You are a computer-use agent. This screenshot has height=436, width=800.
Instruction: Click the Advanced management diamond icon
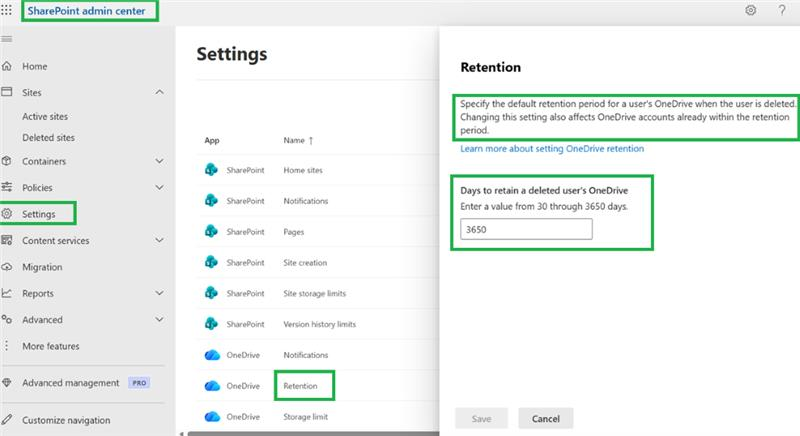tap(7, 382)
